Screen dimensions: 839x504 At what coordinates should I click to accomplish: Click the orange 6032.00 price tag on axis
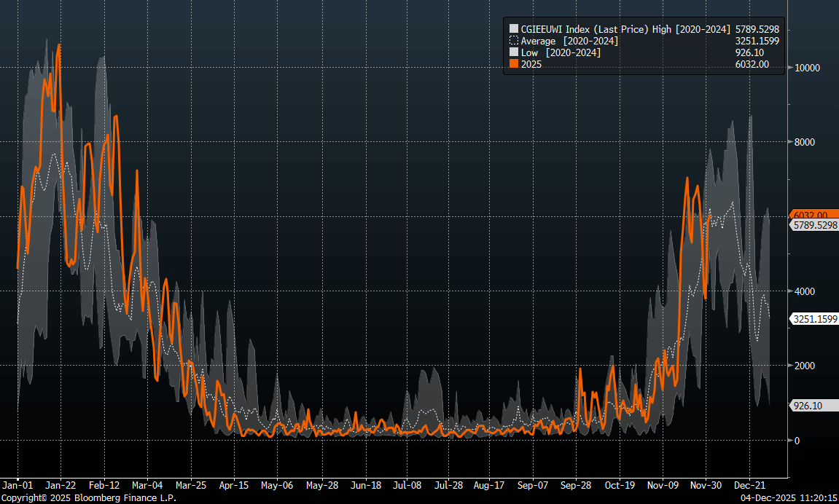[x=810, y=215]
